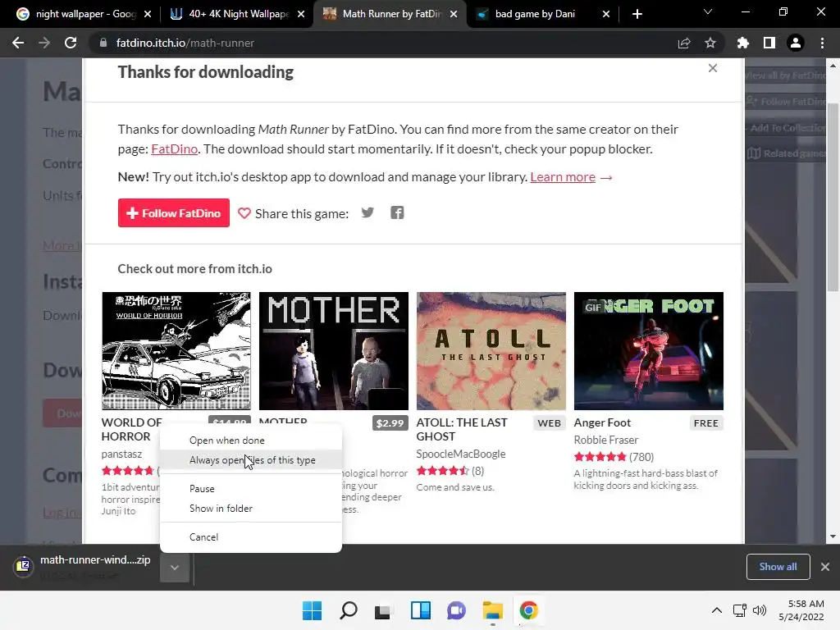Go forward with the browser arrow
This screenshot has height=630, width=840.
[x=44, y=43]
